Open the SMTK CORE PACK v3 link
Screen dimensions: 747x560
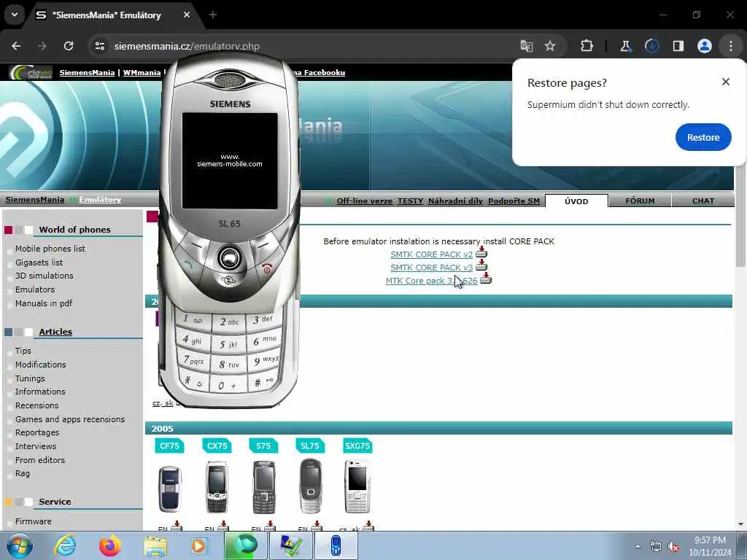(432, 268)
